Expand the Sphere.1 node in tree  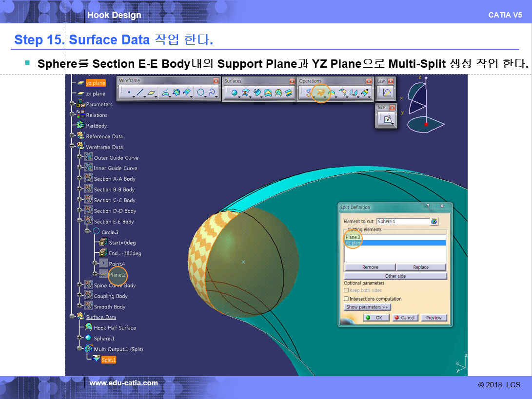80,338
